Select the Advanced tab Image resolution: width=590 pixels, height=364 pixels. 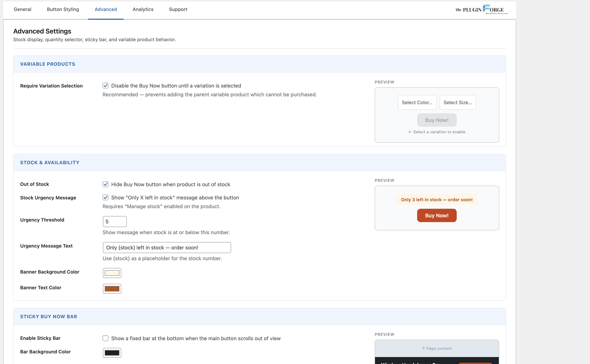tap(106, 9)
